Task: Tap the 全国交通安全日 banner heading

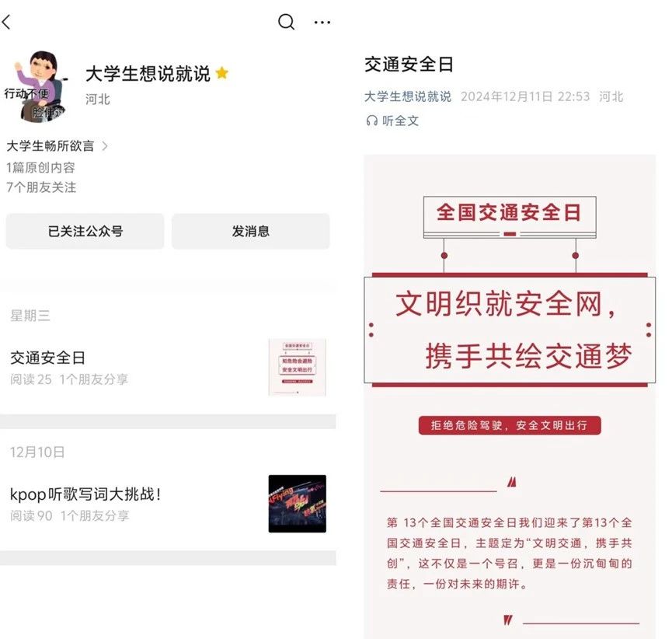Action: click(509, 213)
